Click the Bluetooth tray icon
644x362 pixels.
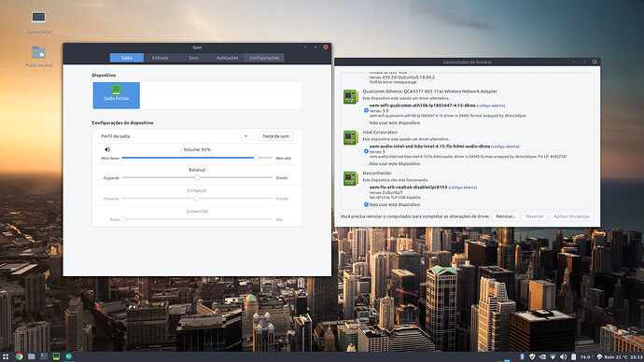point(522,357)
